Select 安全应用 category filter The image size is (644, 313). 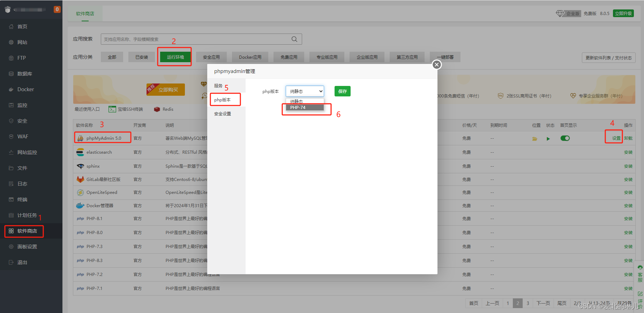211,57
